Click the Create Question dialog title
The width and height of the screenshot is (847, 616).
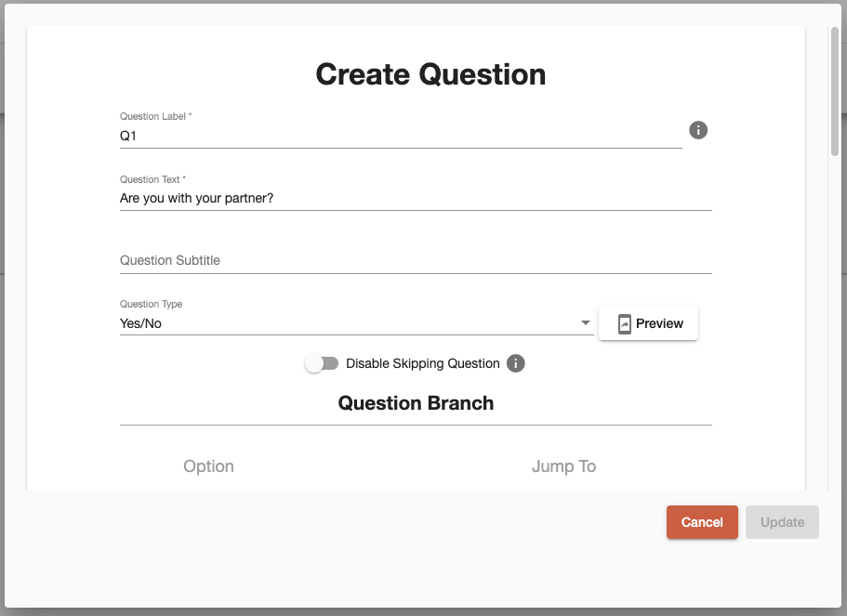(430, 74)
